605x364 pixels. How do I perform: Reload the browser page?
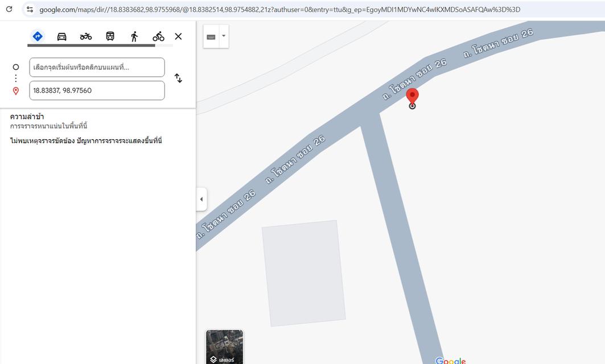9,9
